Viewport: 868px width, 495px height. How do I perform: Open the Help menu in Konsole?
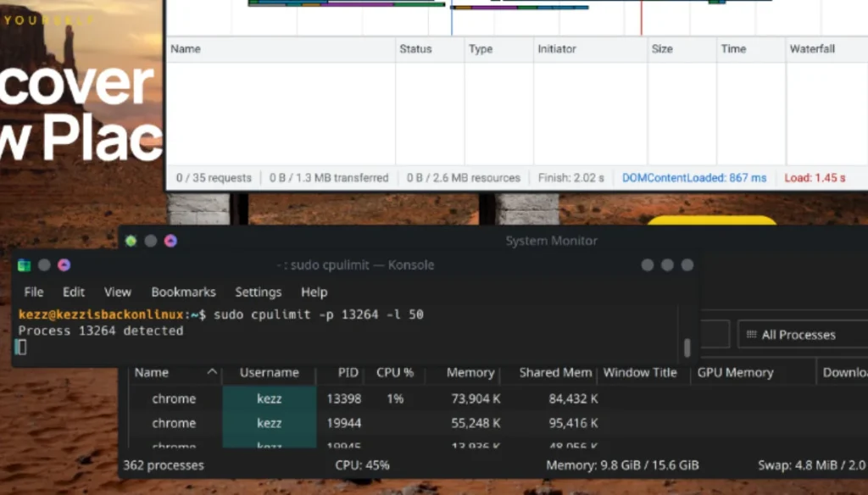(x=314, y=292)
